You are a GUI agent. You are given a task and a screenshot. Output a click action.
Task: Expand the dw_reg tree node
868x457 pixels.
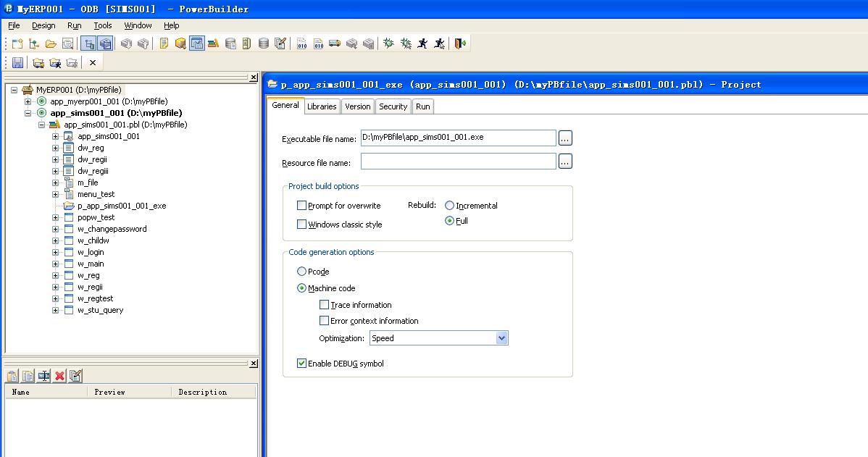click(55, 148)
